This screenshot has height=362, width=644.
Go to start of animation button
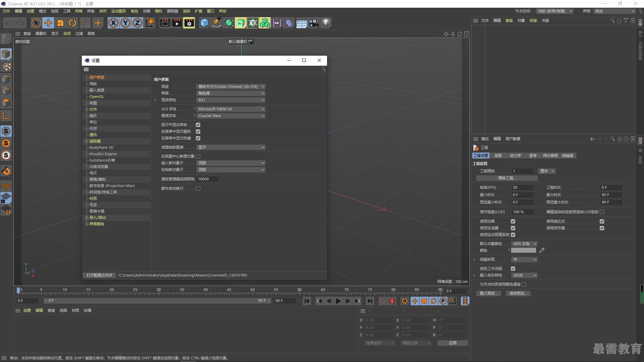307,301
